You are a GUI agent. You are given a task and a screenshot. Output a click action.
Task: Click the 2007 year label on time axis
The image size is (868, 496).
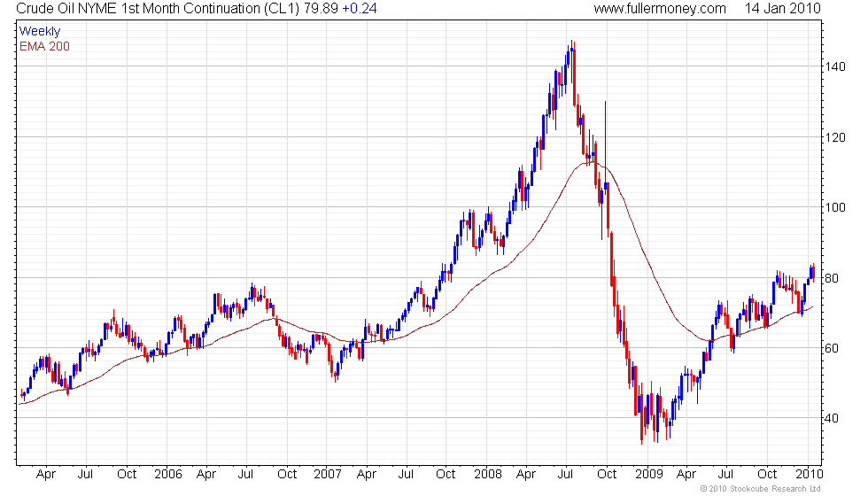pos(328,475)
